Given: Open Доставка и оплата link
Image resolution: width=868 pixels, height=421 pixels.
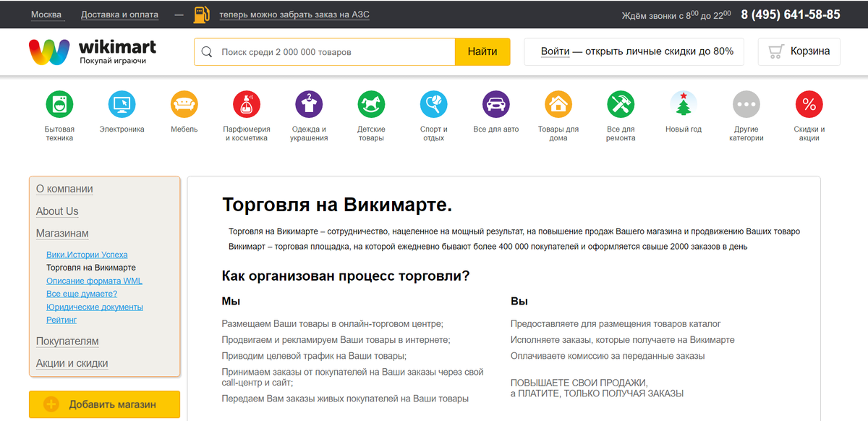Looking at the screenshot, I should pyautogui.click(x=119, y=14).
